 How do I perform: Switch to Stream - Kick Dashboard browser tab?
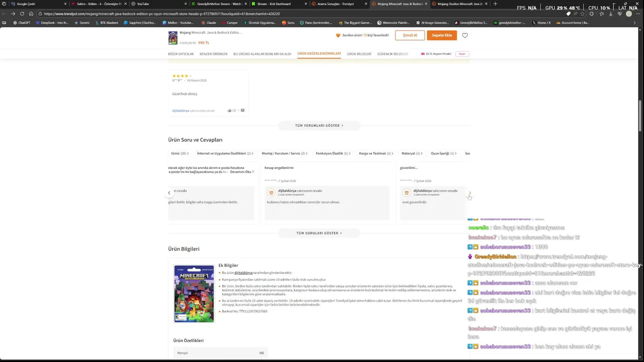[279, 4]
